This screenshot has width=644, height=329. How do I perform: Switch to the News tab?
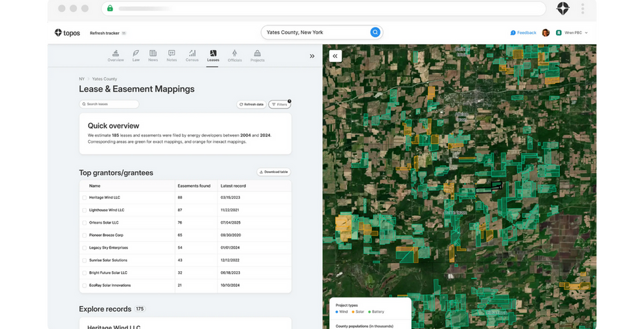coord(152,55)
